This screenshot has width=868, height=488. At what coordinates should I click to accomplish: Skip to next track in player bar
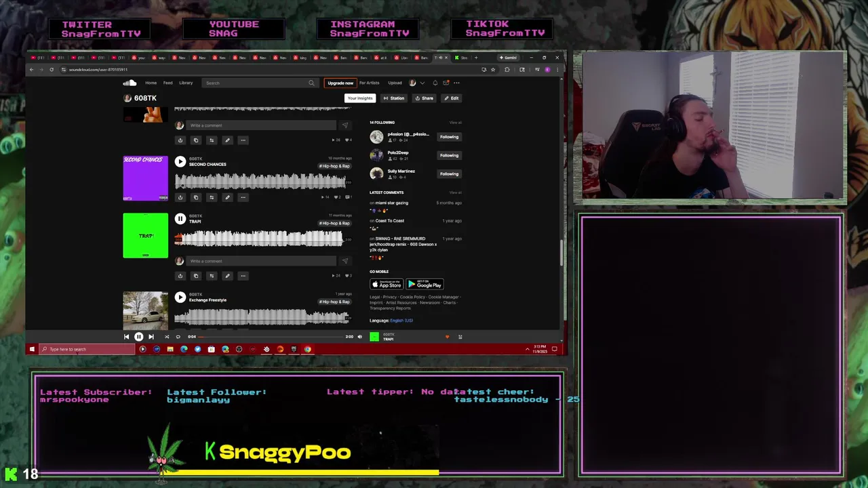[x=151, y=337]
